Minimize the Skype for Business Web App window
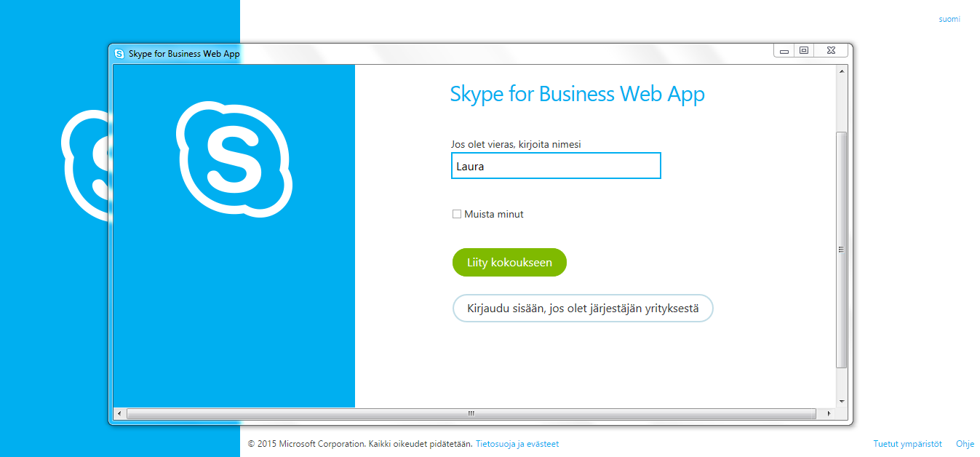 [x=784, y=51]
